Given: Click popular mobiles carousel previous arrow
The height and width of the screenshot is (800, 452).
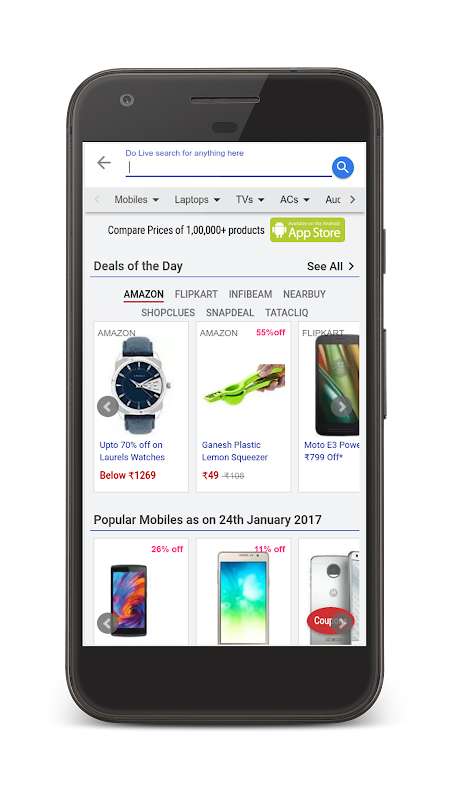Looking at the screenshot, I should tap(108, 623).
